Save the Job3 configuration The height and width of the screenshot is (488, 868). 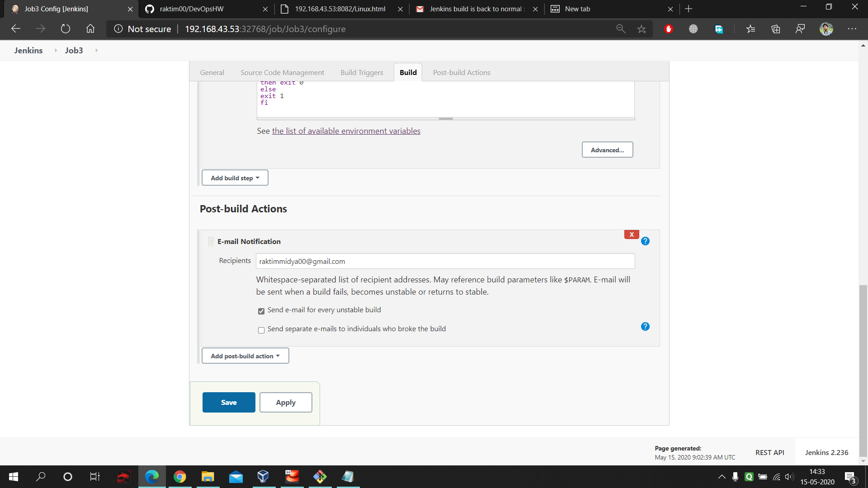229,402
